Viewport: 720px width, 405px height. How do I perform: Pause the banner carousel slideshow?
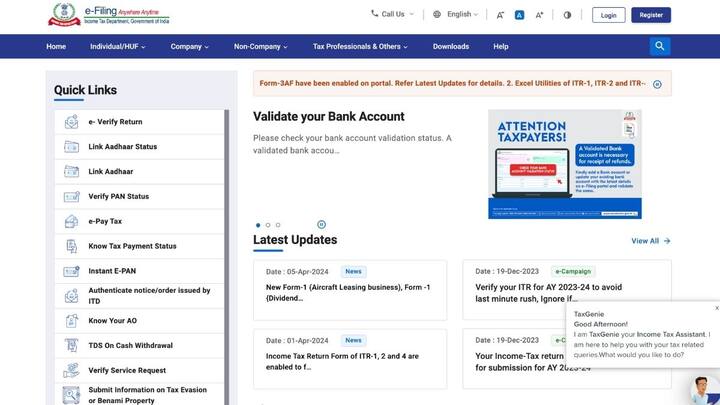click(321, 225)
